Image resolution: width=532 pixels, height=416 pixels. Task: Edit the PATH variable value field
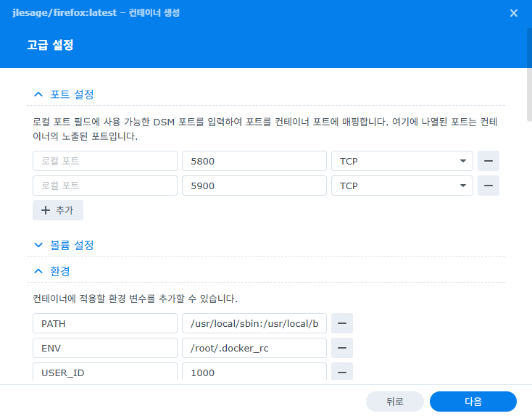click(254, 323)
